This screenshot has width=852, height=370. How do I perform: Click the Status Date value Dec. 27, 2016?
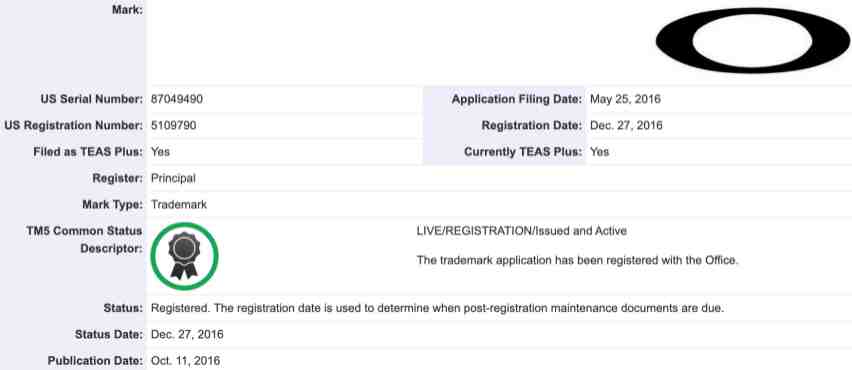tap(187, 335)
